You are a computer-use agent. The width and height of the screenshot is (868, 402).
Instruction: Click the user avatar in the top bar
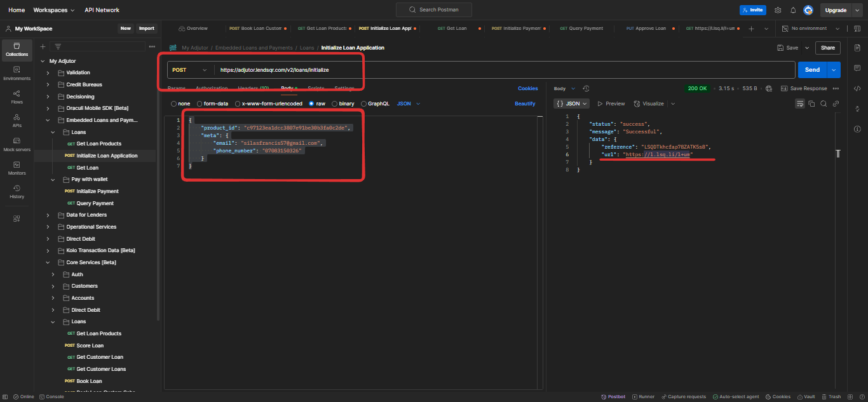point(808,10)
